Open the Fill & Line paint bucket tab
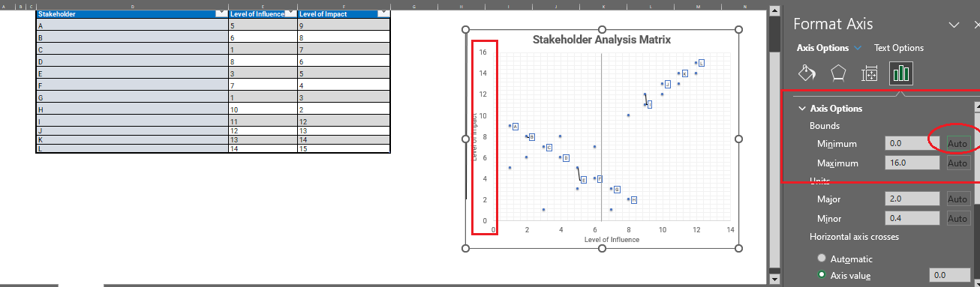The height and width of the screenshot is (287, 980). tap(807, 73)
